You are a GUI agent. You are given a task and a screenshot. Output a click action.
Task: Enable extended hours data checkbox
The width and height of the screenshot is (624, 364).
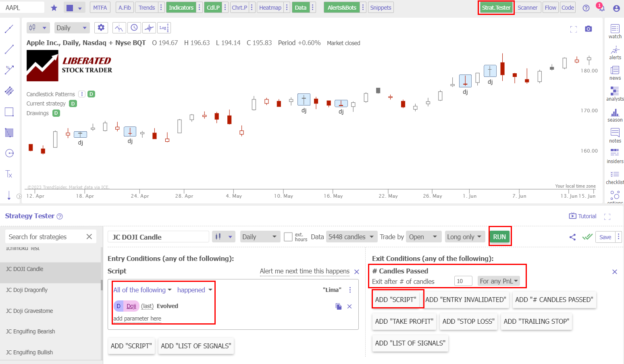click(x=289, y=237)
